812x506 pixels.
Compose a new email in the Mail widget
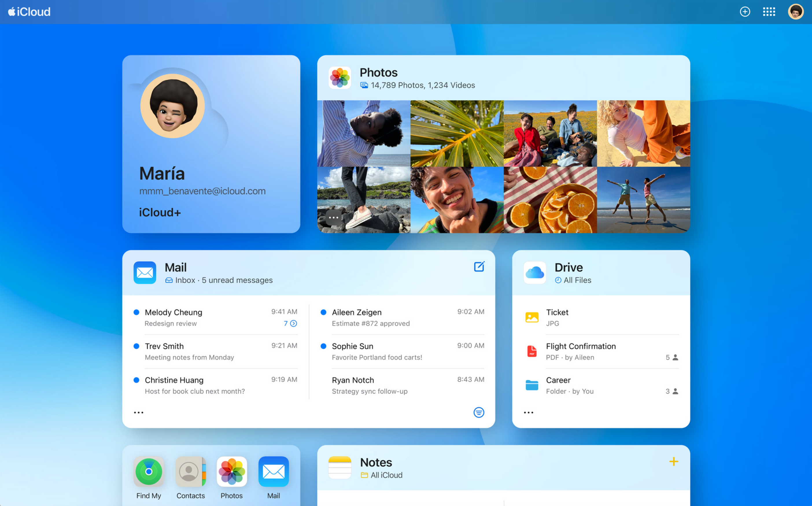click(x=479, y=267)
